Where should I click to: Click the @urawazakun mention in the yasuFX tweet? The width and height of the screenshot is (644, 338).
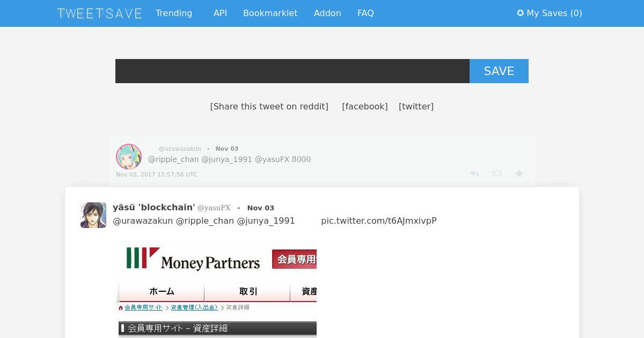[x=143, y=221]
